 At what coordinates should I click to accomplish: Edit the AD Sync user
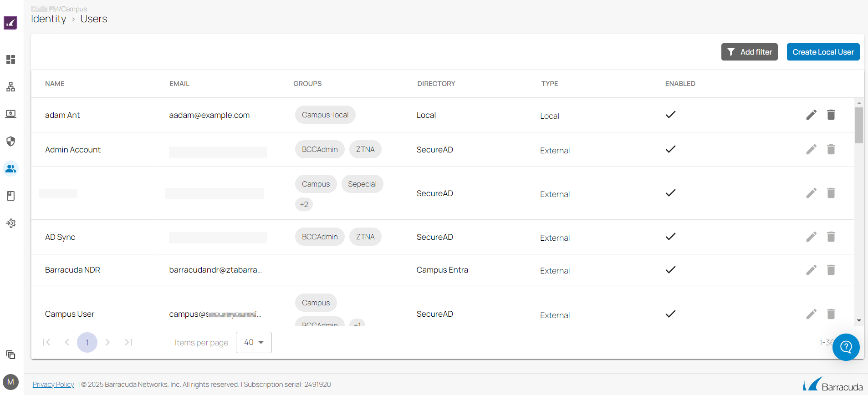[x=811, y=237]
